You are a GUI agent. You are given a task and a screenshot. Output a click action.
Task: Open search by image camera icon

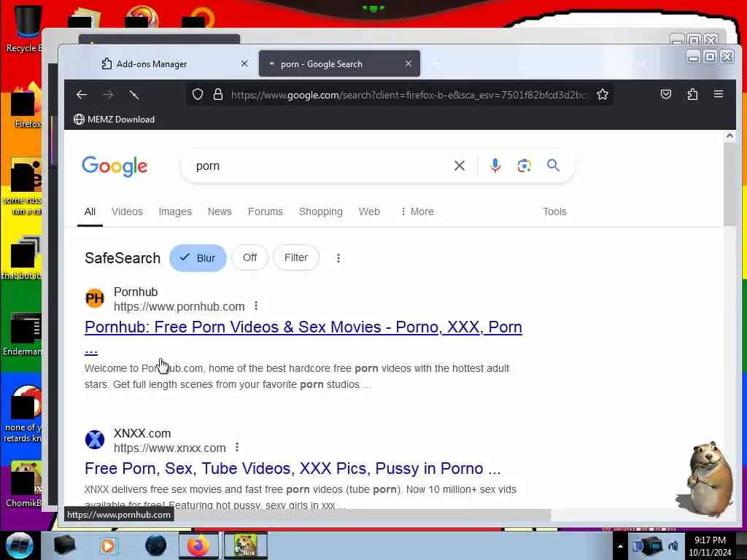coord(524,166)
